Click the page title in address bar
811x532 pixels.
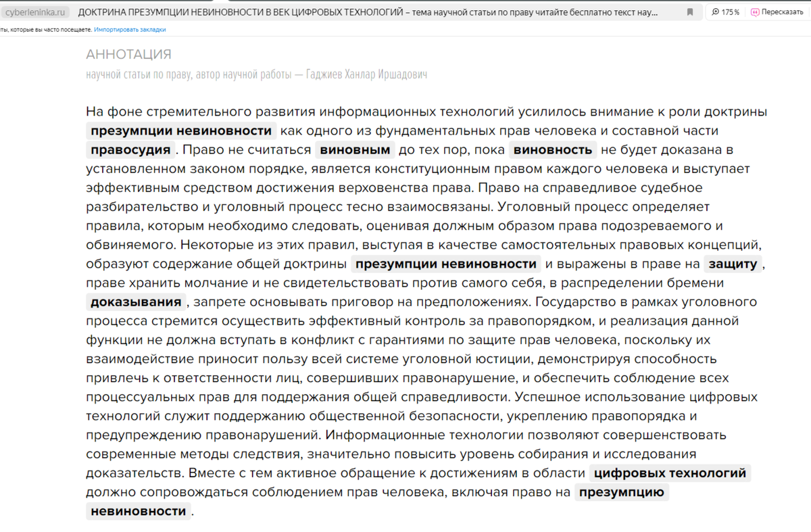pyautogui.click(x=368, y=12)
